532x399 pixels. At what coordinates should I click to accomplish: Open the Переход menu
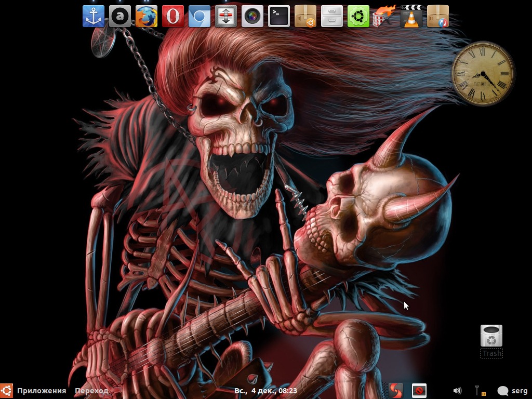tap(91, 391)
